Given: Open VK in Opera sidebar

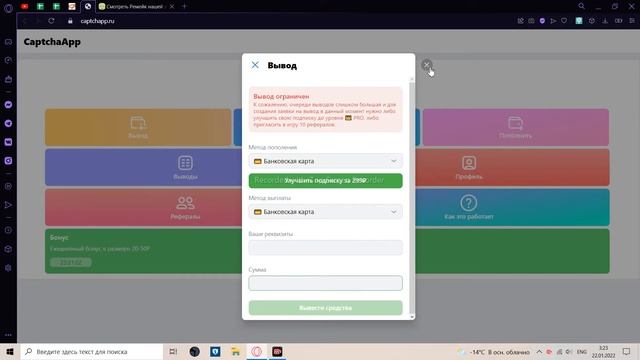Looking at the screenshot, I should point(8,142).
